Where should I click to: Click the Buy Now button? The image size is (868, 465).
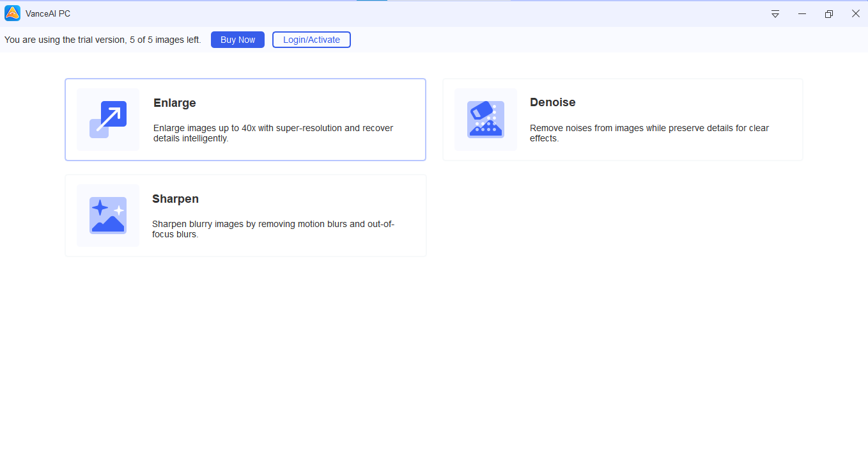point(238,40)
